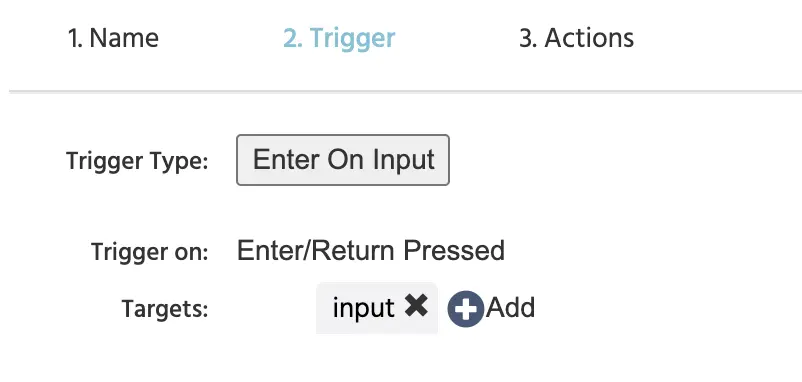
Task: Click the Trigger on label
Action: click(x=149, y=252)
